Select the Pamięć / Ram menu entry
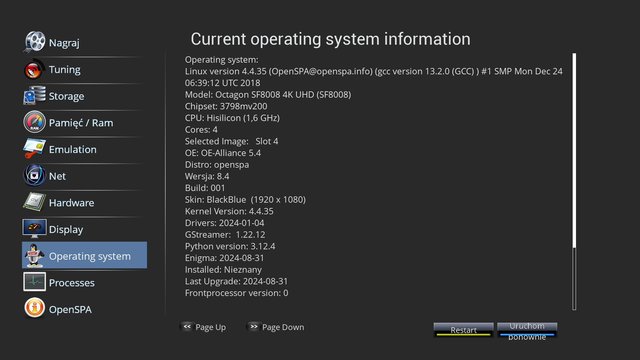640x360 pixels. click(84, 122)
